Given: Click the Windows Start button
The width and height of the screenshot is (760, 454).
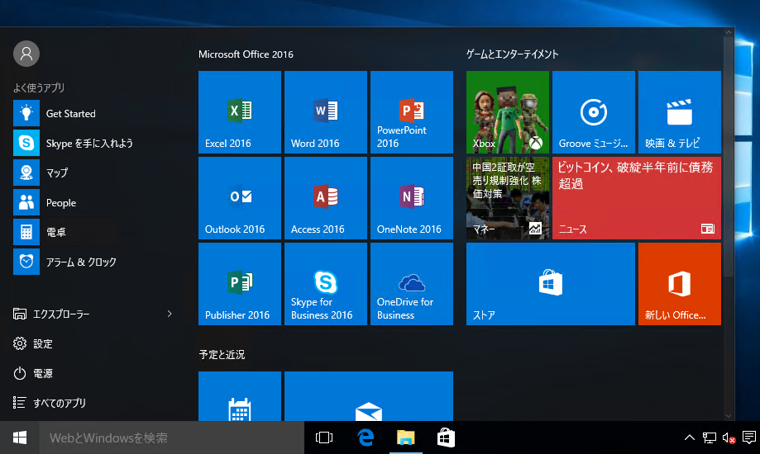Looking at the screenshot, I should click(x=19, y=438).
